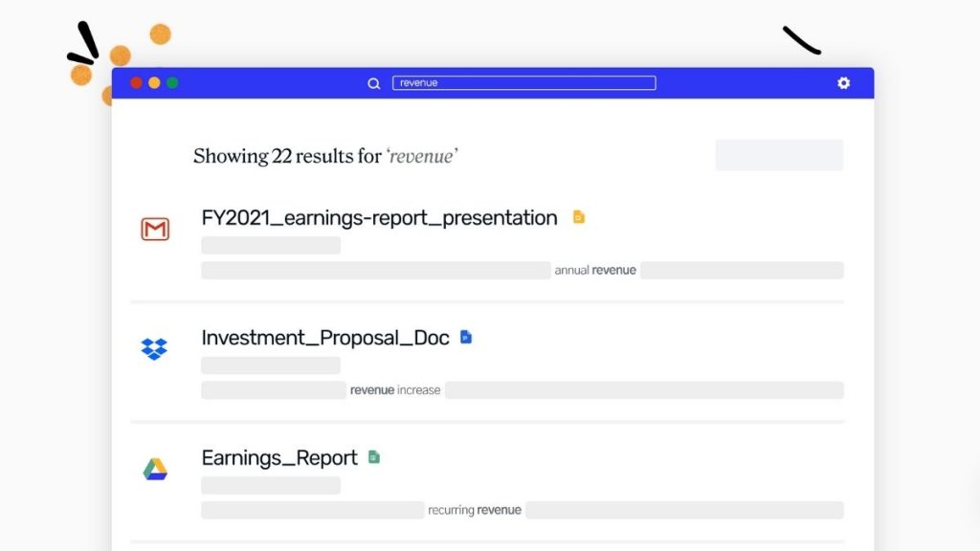Open FY2021_earnings-report_presentation result
980x551 pixels.
point(379,218)
